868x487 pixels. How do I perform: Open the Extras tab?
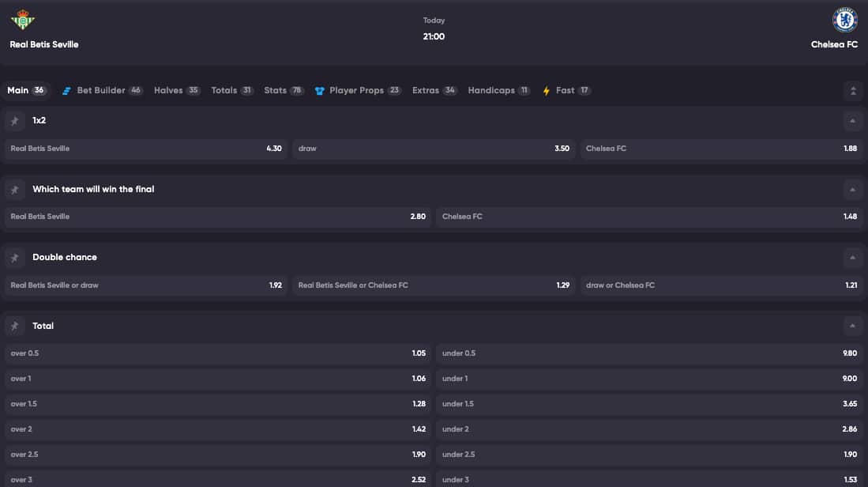pos(434,90)
